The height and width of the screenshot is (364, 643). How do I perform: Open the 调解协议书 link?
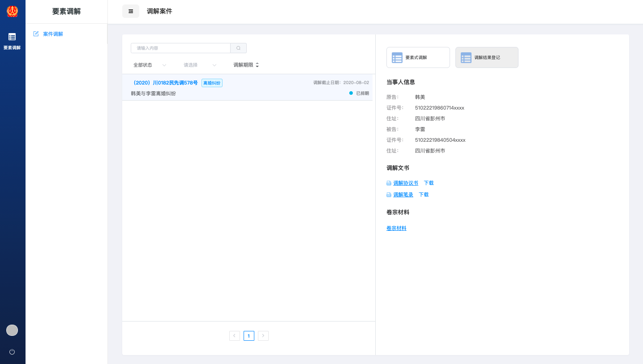tap(406, 183)
